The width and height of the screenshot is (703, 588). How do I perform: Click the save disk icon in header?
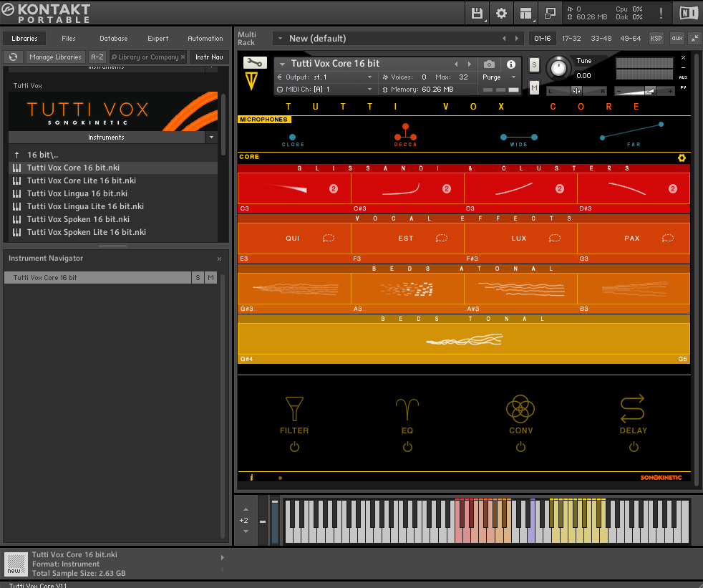click(x=477, y=14)
